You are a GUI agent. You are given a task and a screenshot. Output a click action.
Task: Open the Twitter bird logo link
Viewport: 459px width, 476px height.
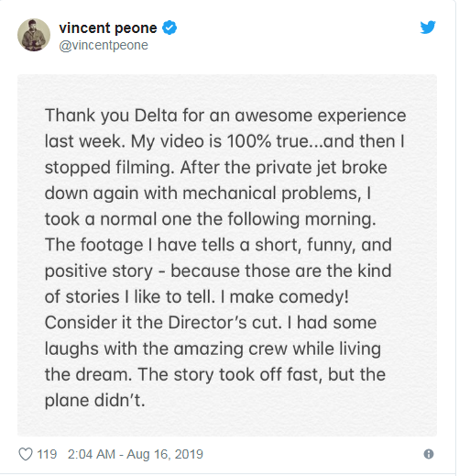click(428, 28)
